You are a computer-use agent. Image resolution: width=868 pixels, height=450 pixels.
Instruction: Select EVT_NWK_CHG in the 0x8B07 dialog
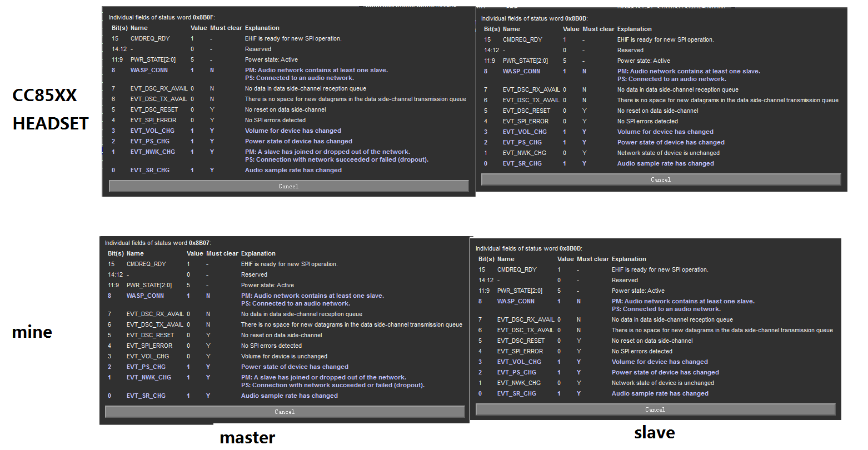149,378
